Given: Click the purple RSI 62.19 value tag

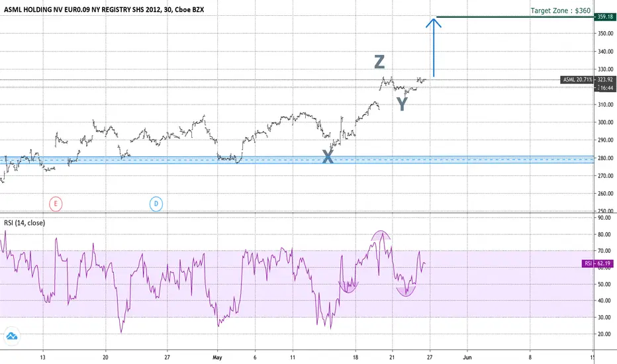Looking at the screenshot, I should tap(597, 263).
